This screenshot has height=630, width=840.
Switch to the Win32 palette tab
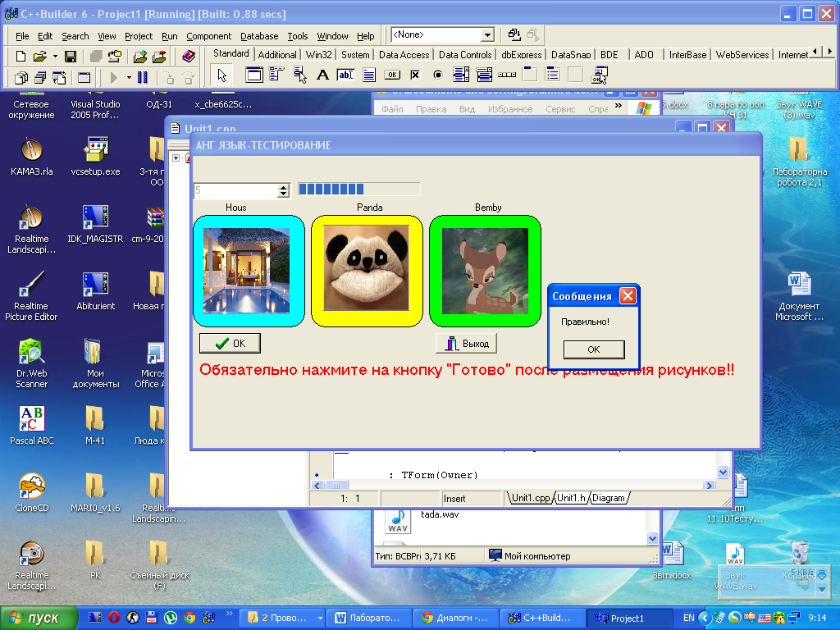pos(319,55)
